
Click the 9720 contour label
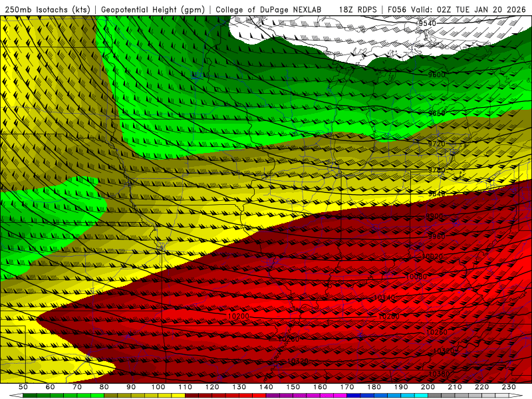436,144
